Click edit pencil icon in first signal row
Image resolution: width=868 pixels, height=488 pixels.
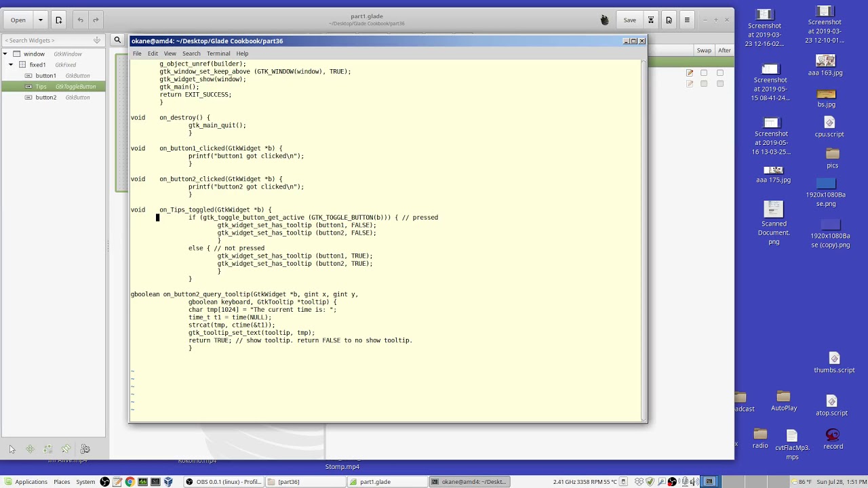(690, 73)
